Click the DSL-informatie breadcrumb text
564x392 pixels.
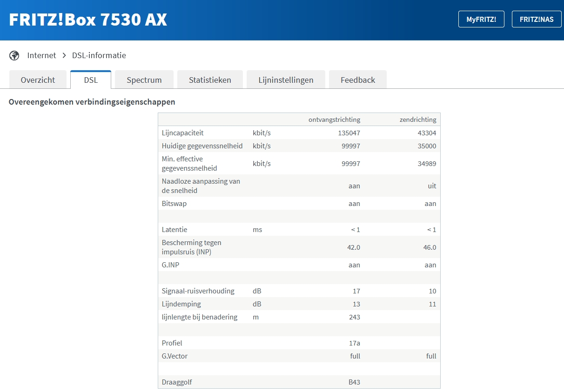point(99,55)
